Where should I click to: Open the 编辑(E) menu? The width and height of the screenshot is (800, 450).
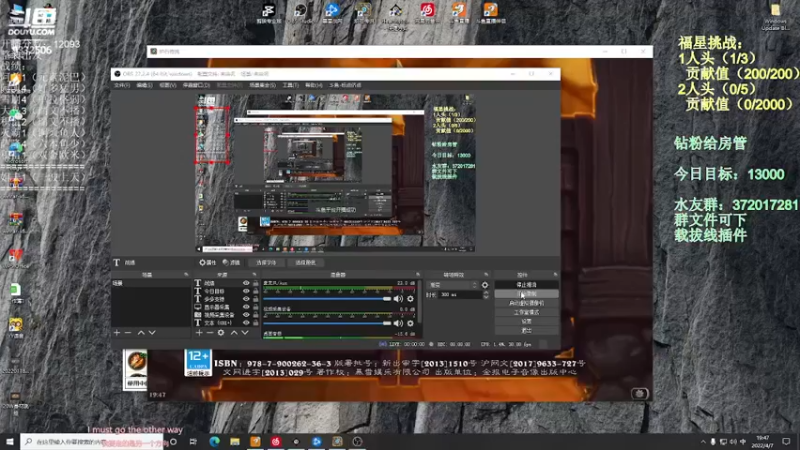(x=144, y=85)
